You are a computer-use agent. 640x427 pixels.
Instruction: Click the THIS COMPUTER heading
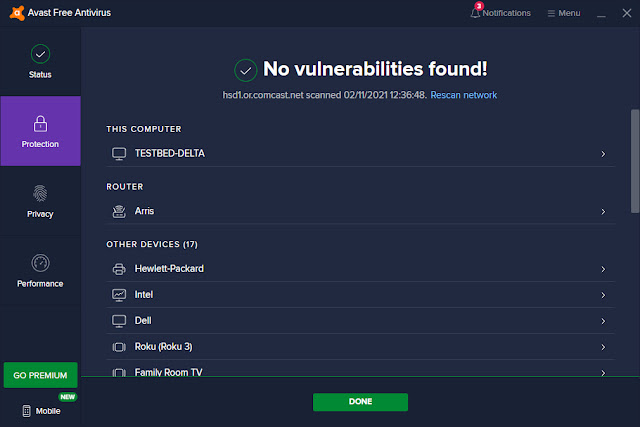144,129
